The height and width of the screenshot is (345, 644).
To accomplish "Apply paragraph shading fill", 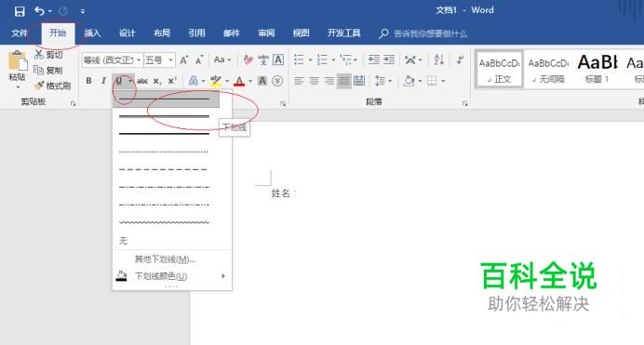I will 409,81.
